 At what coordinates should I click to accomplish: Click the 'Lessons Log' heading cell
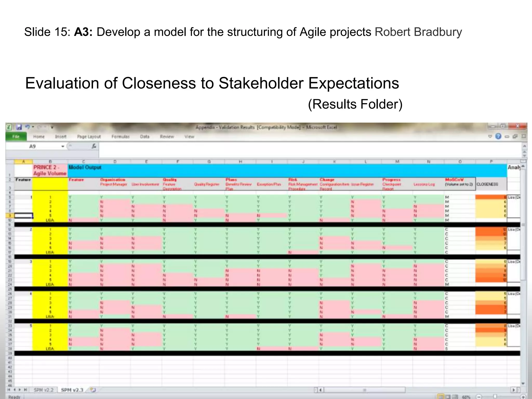[424, 184]
